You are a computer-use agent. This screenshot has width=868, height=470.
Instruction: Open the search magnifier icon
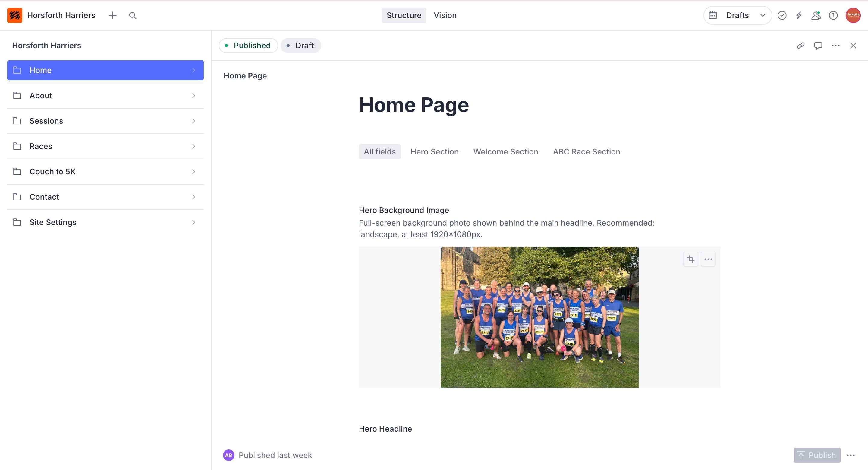[133, 15]
